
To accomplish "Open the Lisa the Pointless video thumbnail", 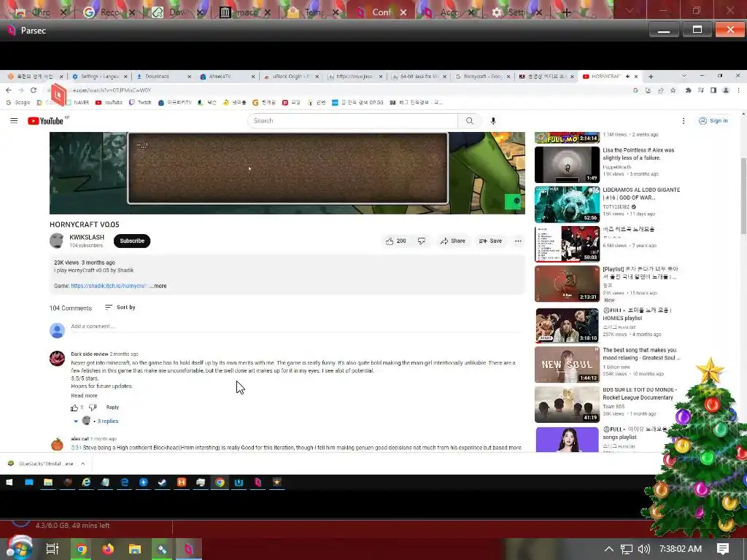I will pos(567,165).
